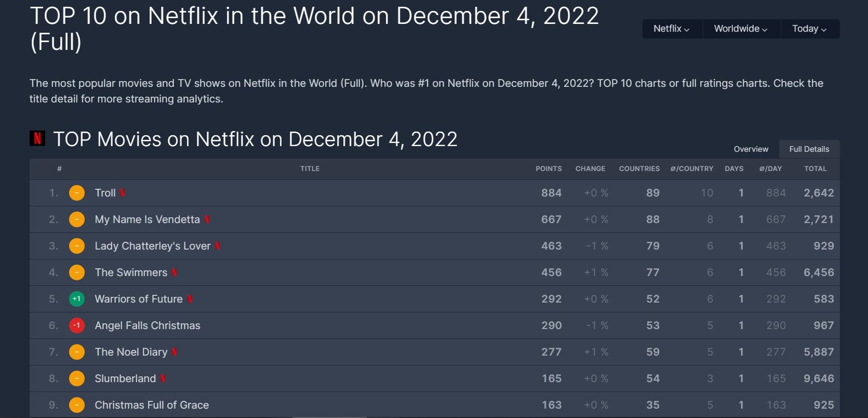Open the Today date dropdown

click(809, 29)
